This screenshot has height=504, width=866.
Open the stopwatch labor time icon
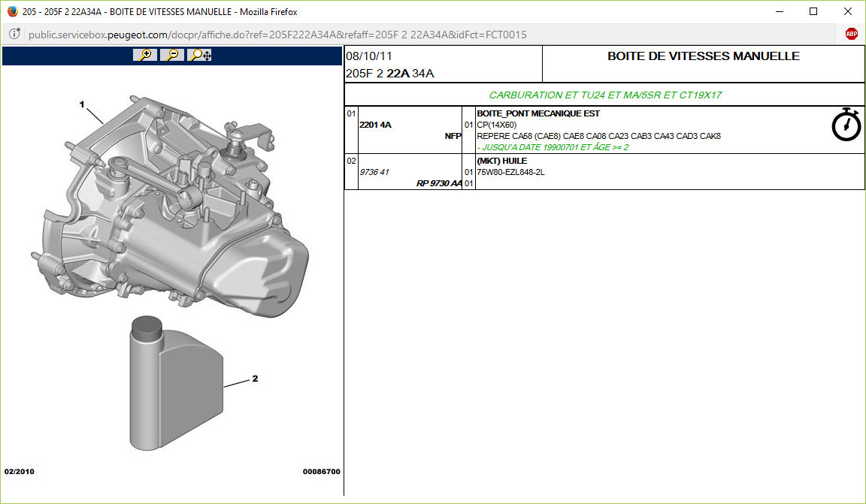pos(846,125)
